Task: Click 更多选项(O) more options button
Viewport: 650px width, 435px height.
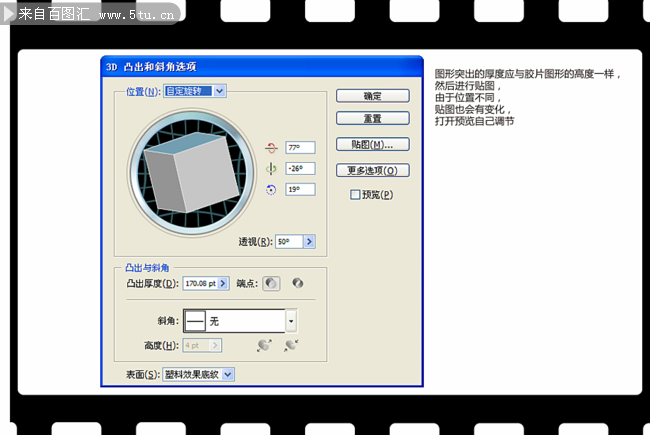Action: [x=373, y=170]
